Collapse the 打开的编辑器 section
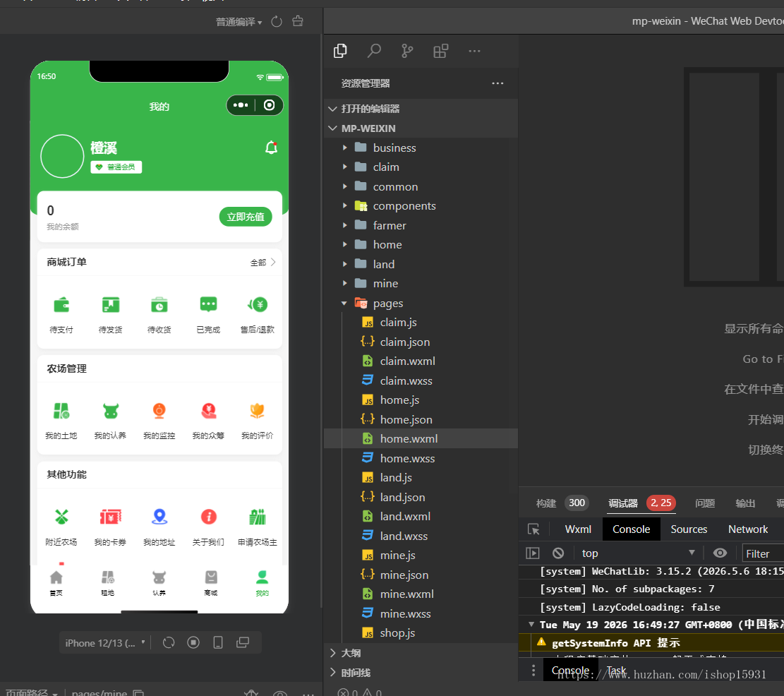Viewport: 784px width, 696px height. [x=421, y=109]
